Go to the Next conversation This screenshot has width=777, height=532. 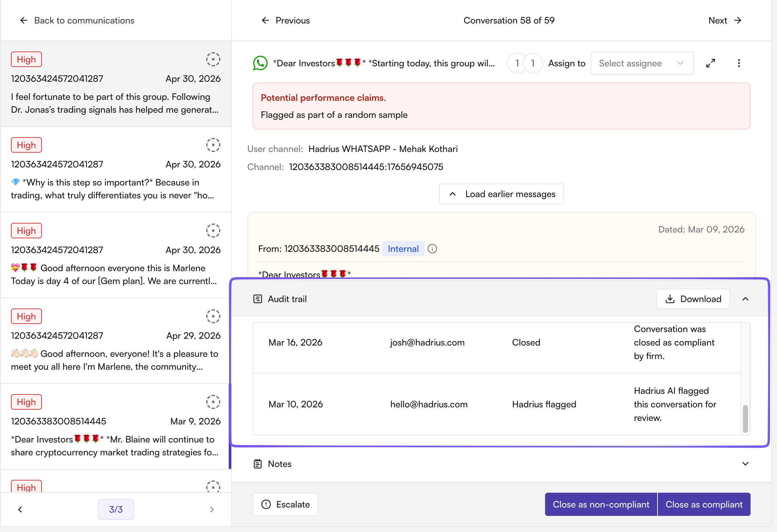click(725, 20)
